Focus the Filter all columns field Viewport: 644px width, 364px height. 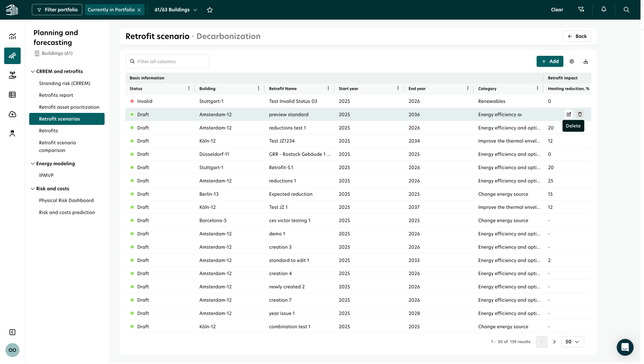[x=167, y=61]
